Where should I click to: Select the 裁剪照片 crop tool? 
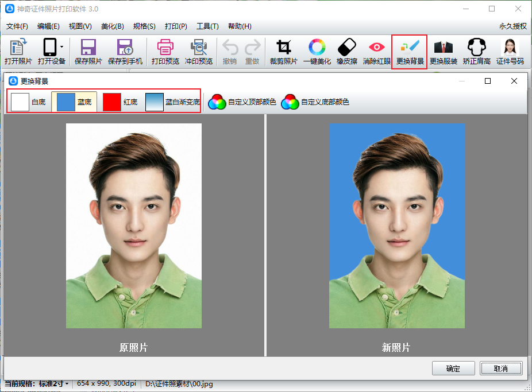(x=284, y=52)
